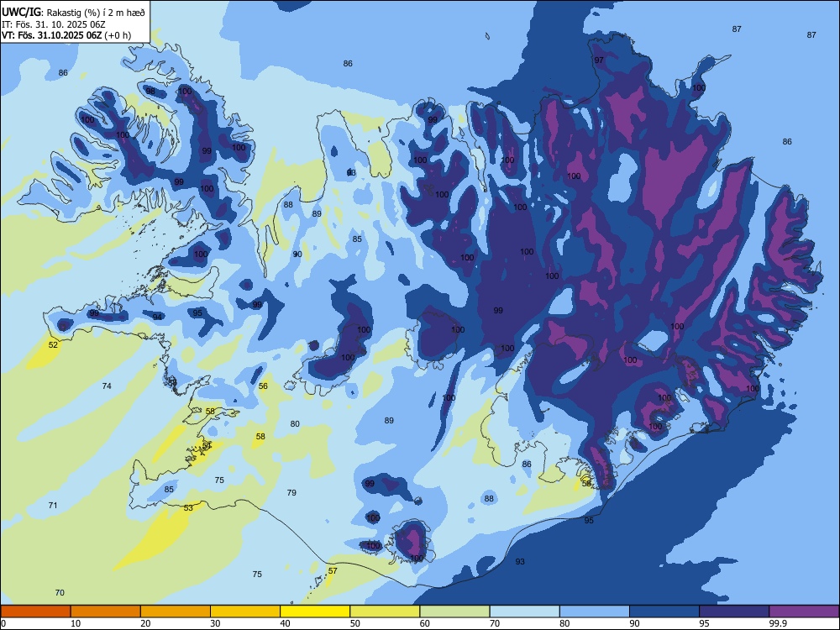Click the map value '71' offshore southwest

coord(52,505)
